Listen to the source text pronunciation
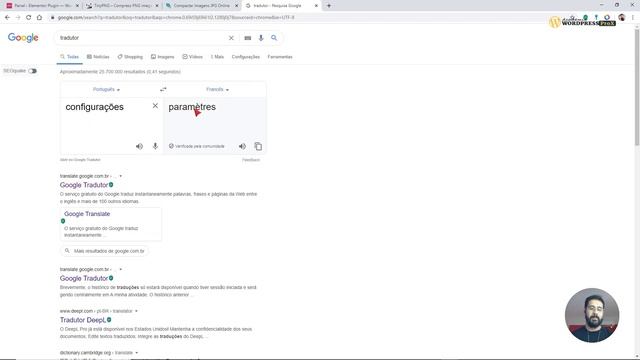 click(139, 146)
